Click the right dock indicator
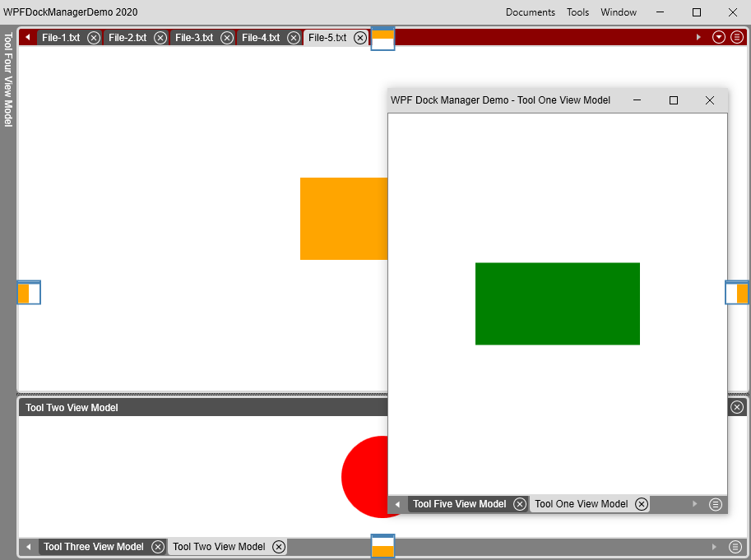 click(x=737, y=293)
